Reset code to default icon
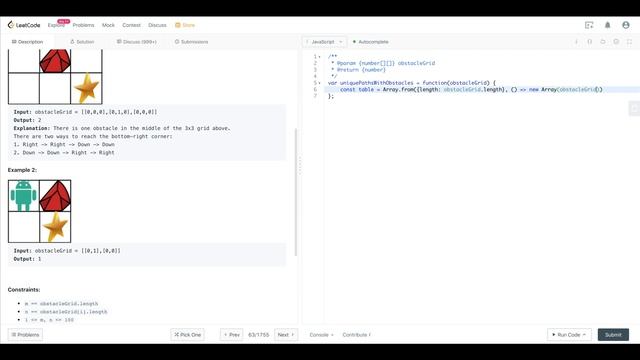Image resolution: width=640 pixels, height=360 pixels. [x=603, y=42]
